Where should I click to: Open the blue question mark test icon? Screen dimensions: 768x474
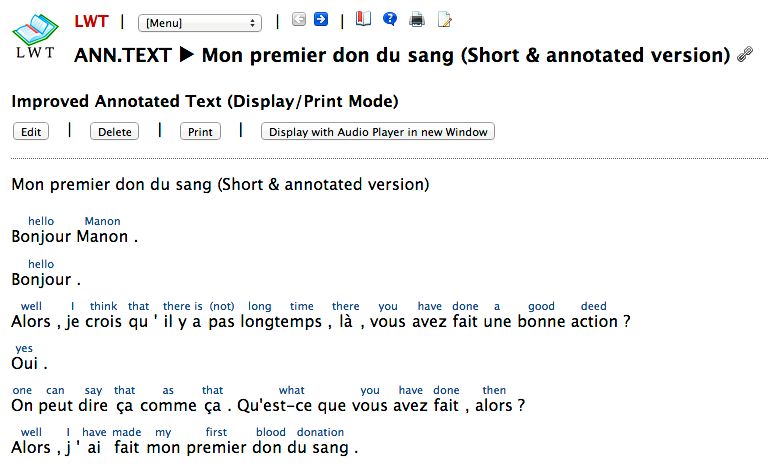[390, 19]
